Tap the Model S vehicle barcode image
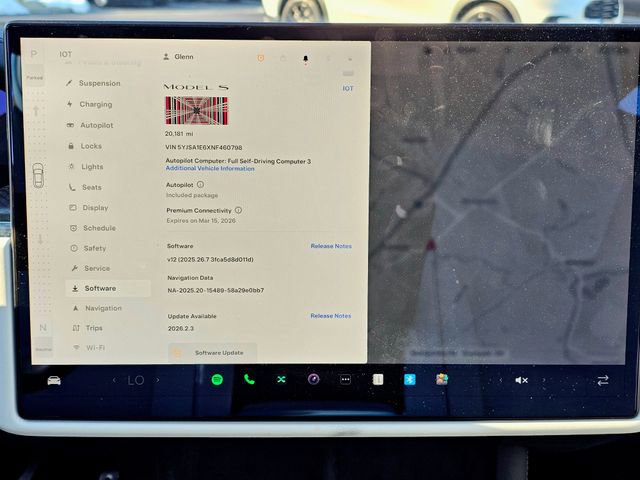This screenshot has height=480, width=640. [196, 111]
